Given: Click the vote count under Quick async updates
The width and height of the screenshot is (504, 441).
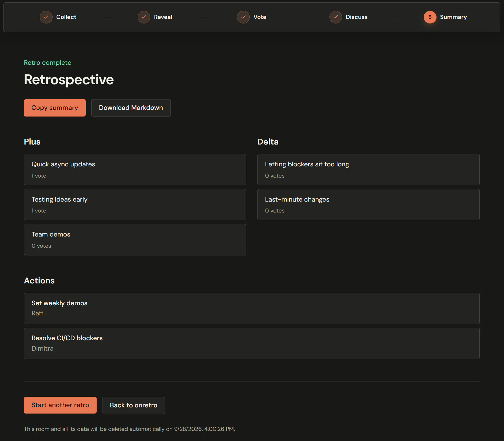Looking at the screenshot, I should click(39, 176).
